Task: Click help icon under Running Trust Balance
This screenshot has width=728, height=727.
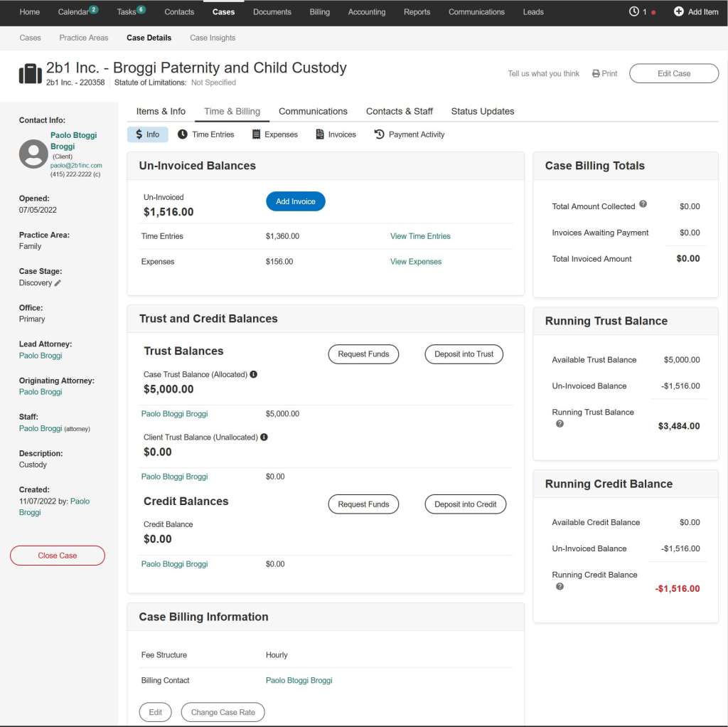Action: (x=560, y=424)
